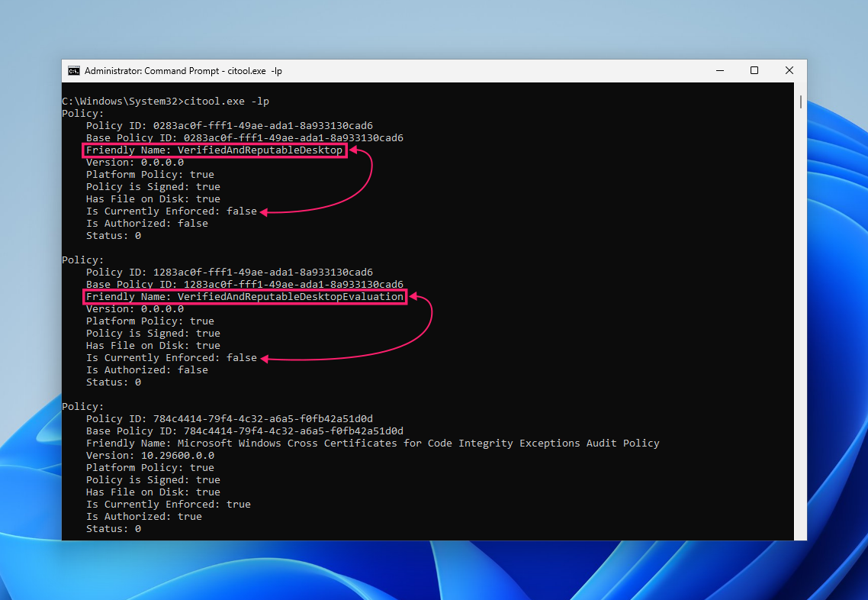Click the vertical scrollbar thumb in Command Prompt

point(800,102)
